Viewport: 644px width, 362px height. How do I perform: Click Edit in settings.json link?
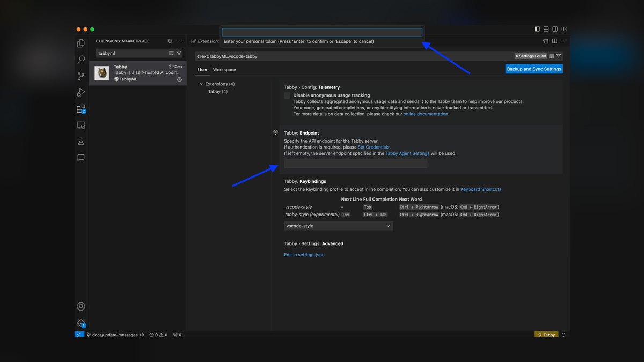click(304, 255)
